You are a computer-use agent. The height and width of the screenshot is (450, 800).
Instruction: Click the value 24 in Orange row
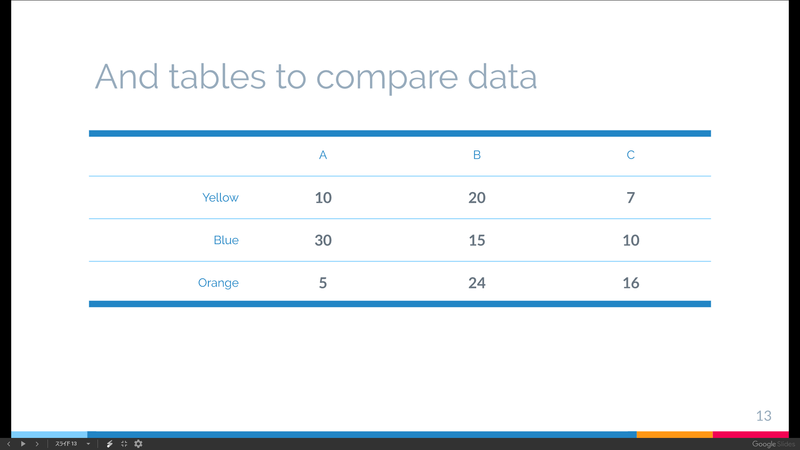coord(477,283)
